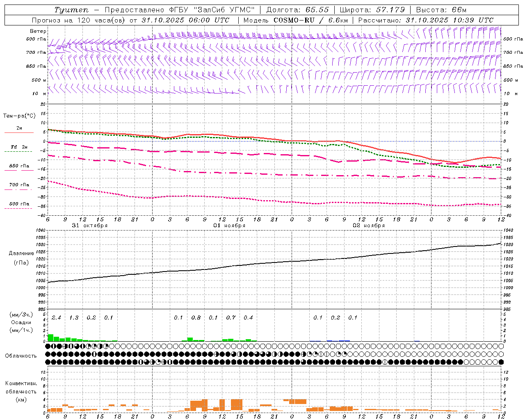Click the "Осадки" precipitation label
This screenshot has height=420, width=525.
click(x=21, y=322)
